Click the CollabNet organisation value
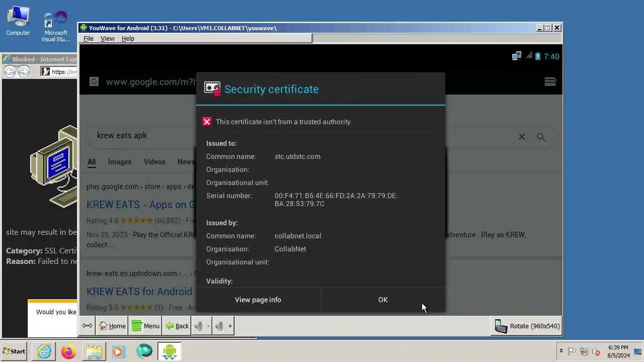The width and height of the screenshot is (644, 362). click(x=290, y=249)
